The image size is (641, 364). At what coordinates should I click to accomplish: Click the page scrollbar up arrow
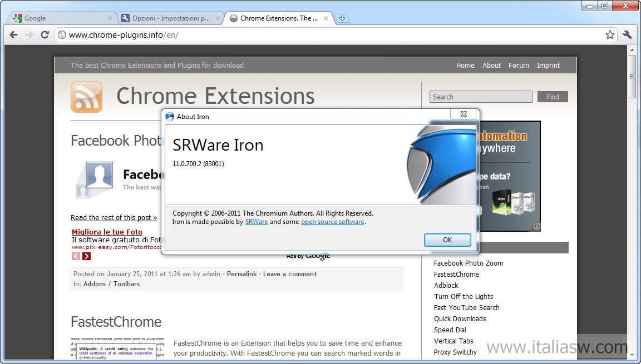(632, 49)
